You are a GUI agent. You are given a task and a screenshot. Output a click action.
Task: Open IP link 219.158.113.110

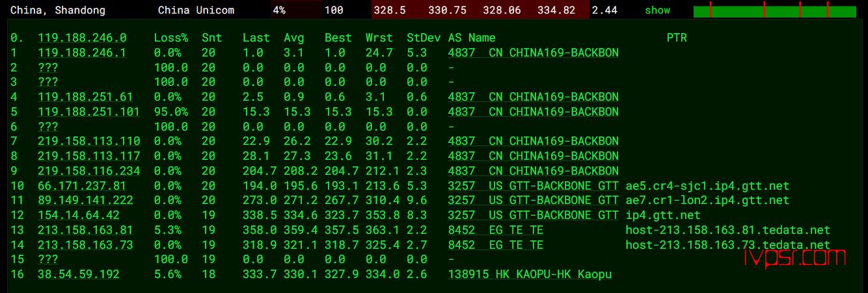tap(88, 141)
